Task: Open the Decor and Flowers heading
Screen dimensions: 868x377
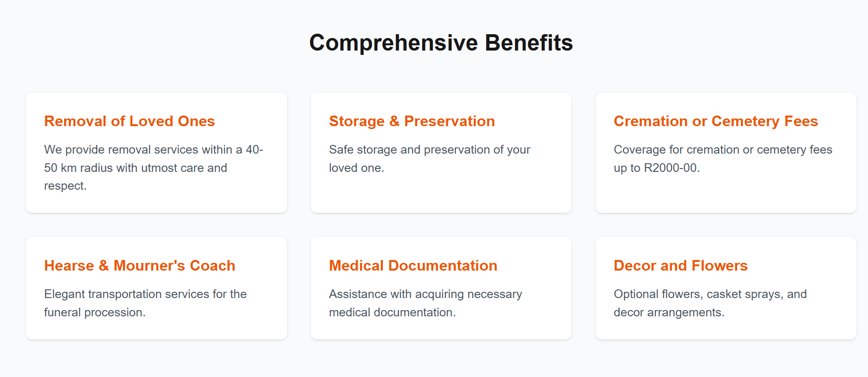Action: (681, 265)
